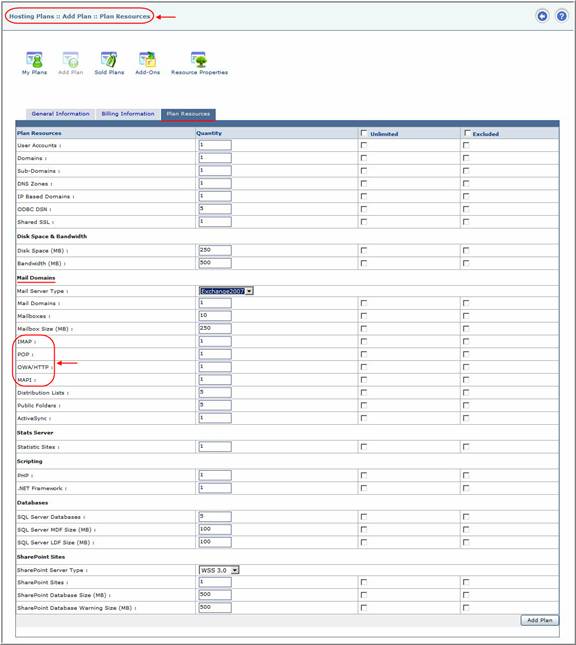Click the help question mark icon
The width and height of the screenshot is (576, 645).
[562, 16]
